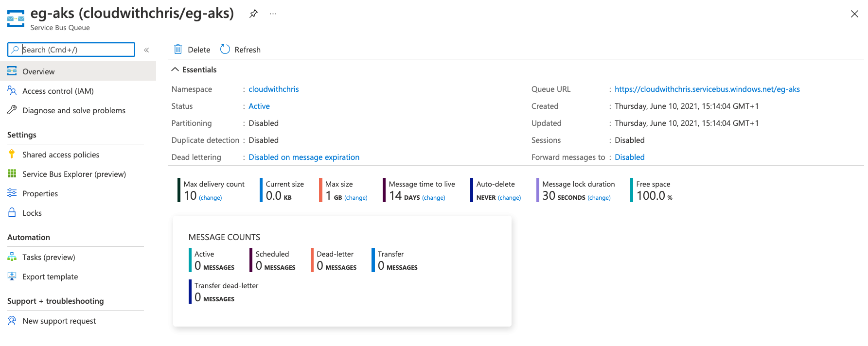
Task: Open the Queue URL link
Action: pos(707,89)
